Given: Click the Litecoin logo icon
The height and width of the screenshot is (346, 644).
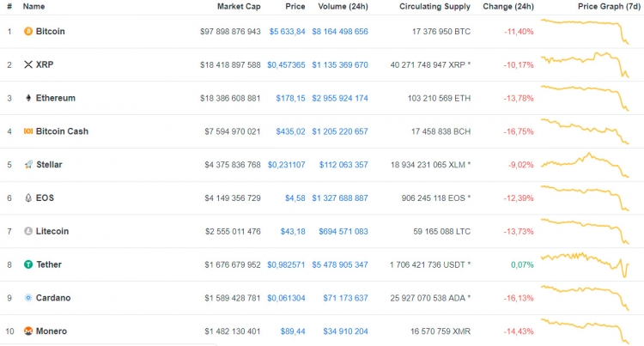Looking at the screenshot, I should 28,231.
